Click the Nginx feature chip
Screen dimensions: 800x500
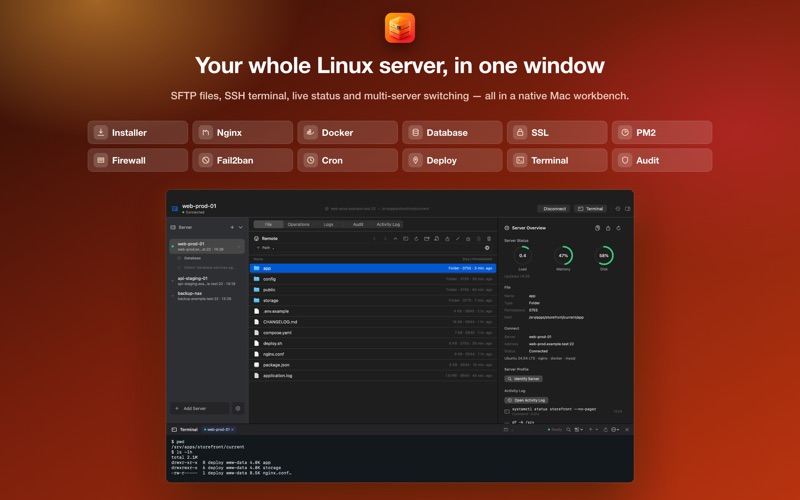pos(243,133)
